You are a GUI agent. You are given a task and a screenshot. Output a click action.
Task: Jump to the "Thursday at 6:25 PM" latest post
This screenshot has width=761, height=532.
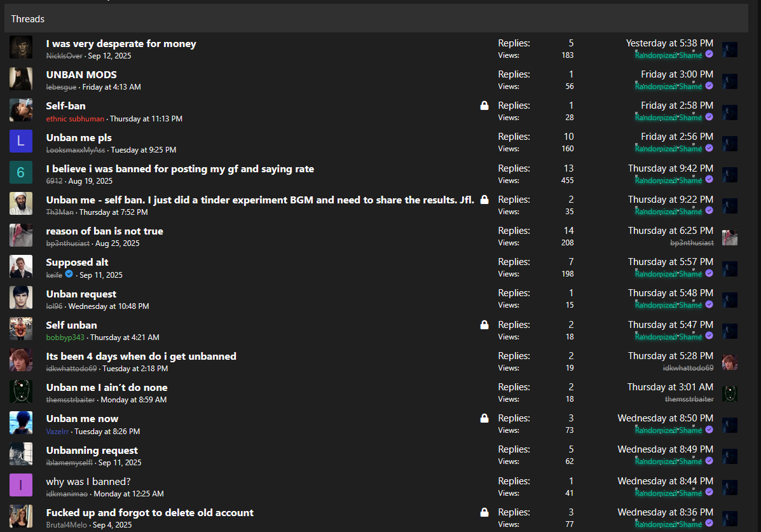click(670, 231)
